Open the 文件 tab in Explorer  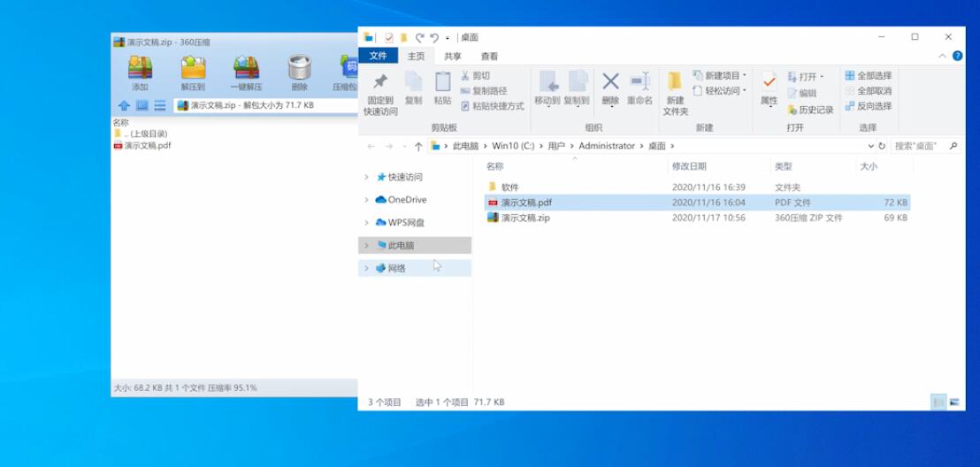(x=379, y=56)
